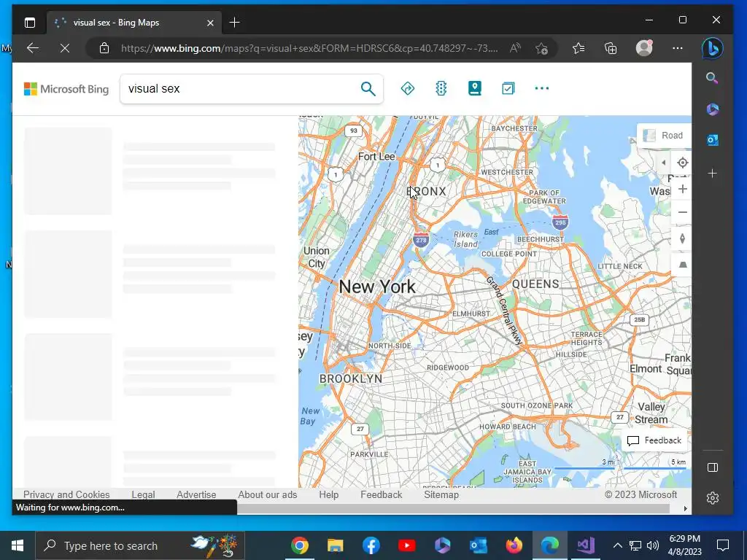Viewport: 747px width, 560px height.
Task: Open the Legal footer link
Action: pos(143,494)
